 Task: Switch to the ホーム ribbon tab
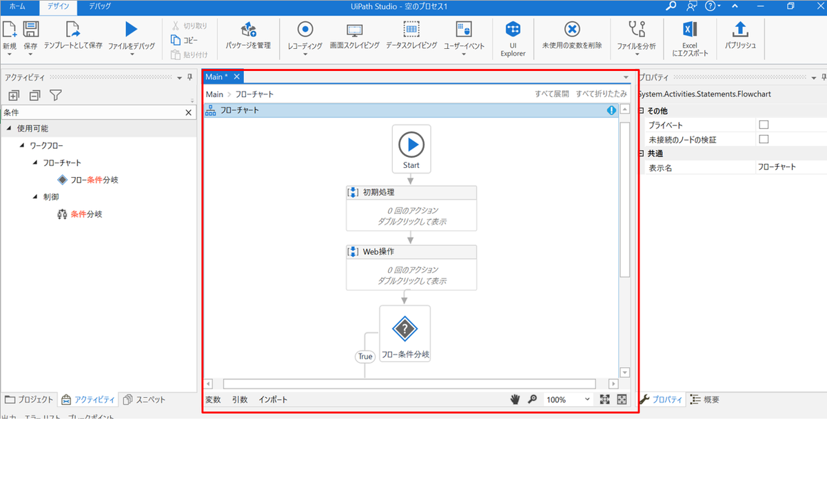[x=17, y=8]
